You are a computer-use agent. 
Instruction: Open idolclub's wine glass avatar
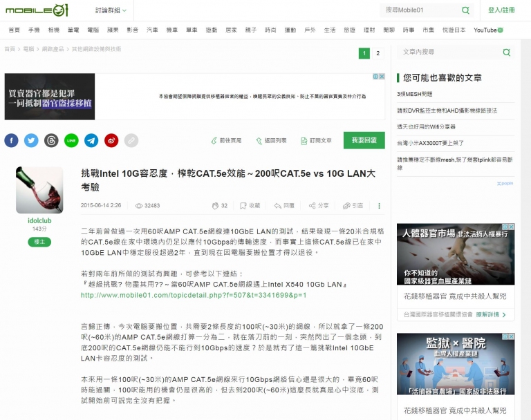coord(39,190)
